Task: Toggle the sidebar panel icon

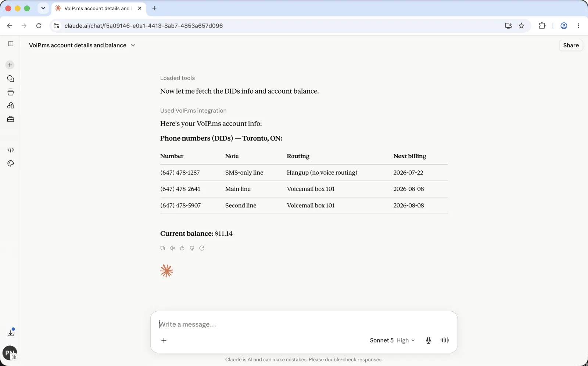Action: click(11, 44)
